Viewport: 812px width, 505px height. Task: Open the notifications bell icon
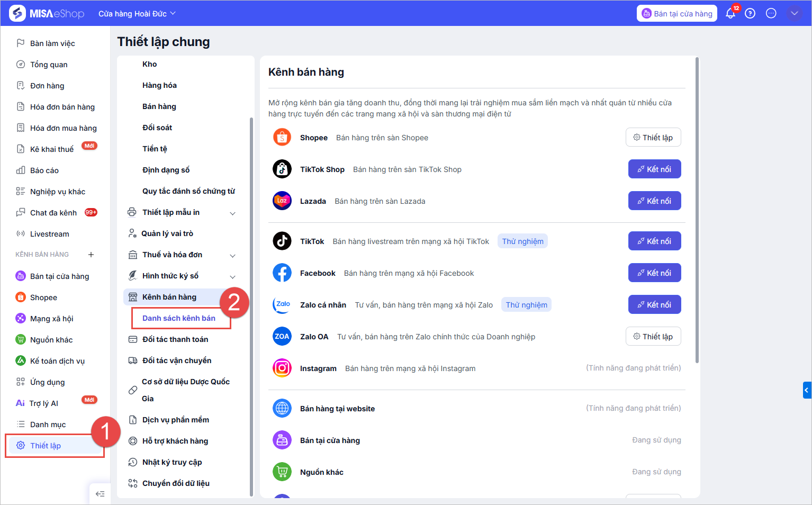coord(730,14)
